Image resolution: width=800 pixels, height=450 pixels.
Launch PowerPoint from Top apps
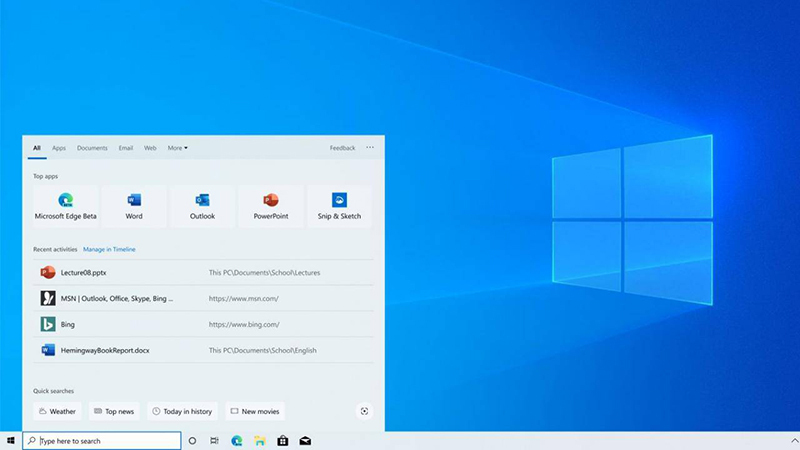(270, 206)
